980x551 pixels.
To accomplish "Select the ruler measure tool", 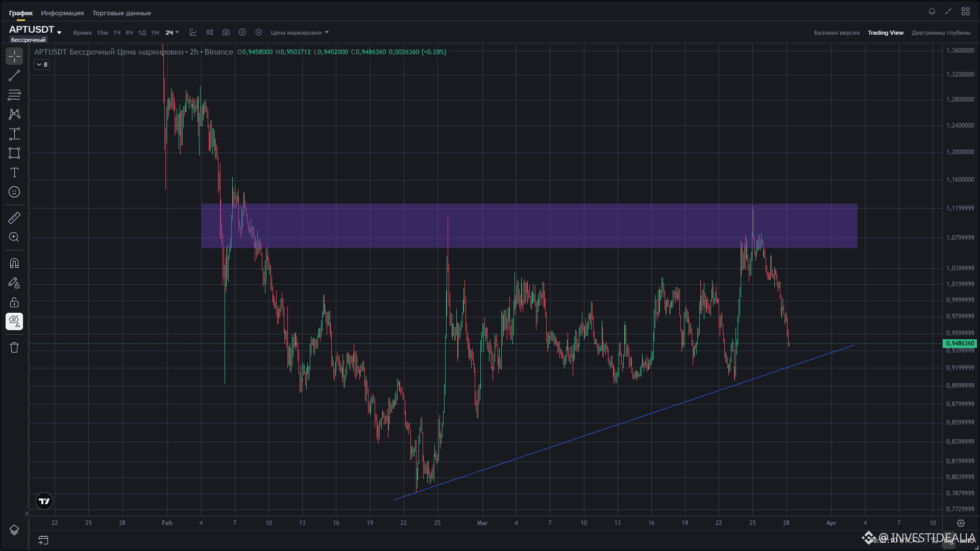I will pos(14,218).
